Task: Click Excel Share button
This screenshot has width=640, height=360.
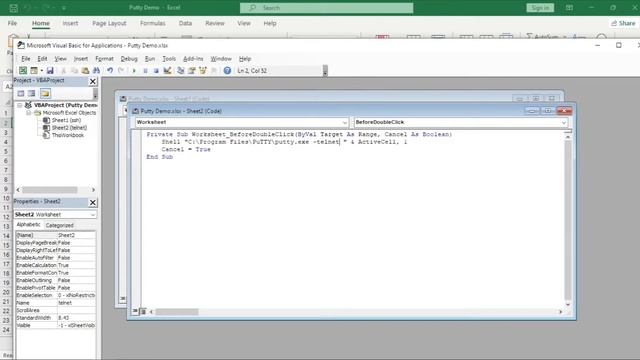Action: [x=623, y=23]
